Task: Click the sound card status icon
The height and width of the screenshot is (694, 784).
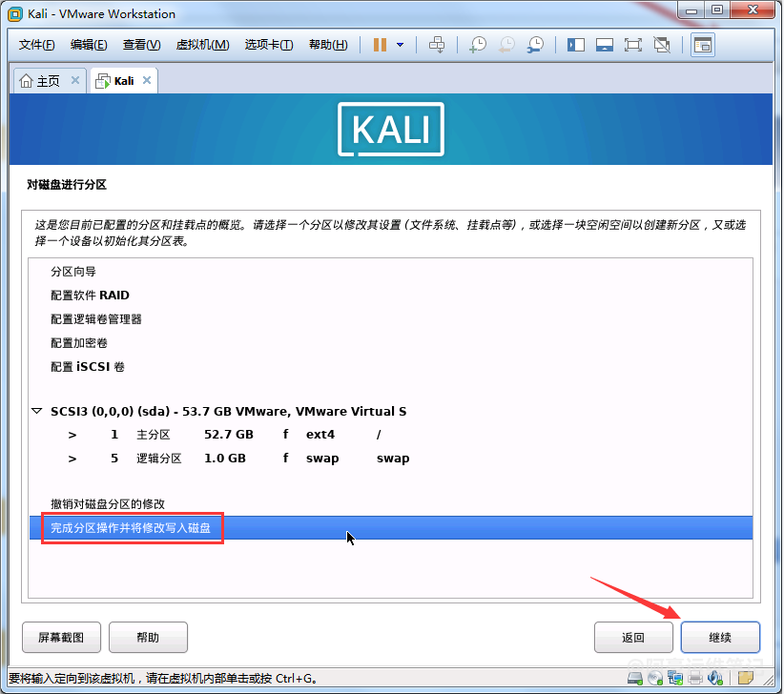Action: point(717,679)
